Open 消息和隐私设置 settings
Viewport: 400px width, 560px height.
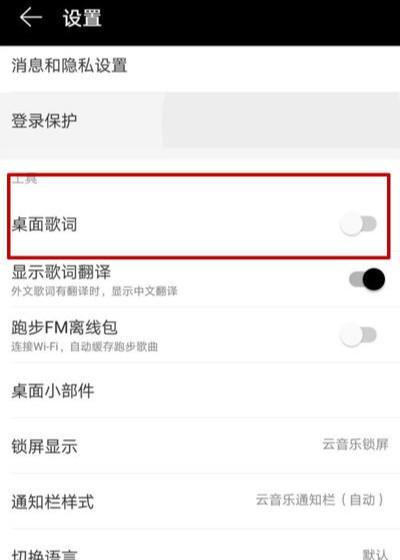pos(200,66)
